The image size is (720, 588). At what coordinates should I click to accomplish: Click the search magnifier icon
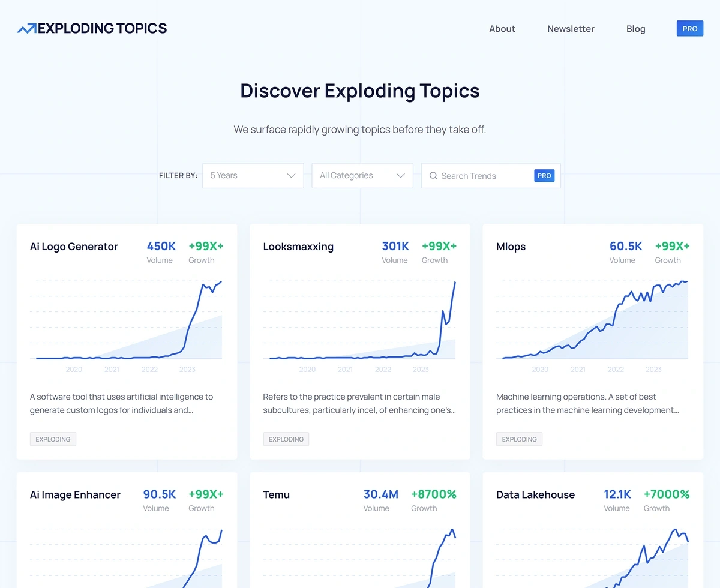[x=433, y=176]
